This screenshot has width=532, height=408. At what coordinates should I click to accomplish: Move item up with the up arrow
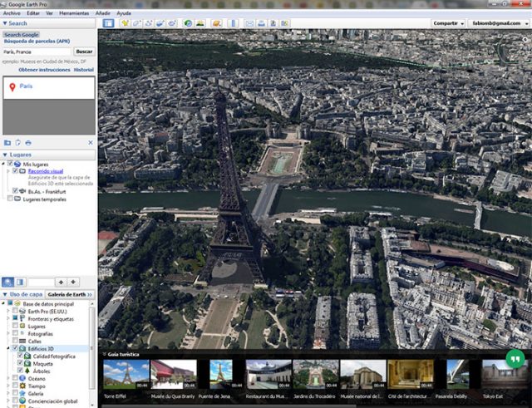(61, 282)
